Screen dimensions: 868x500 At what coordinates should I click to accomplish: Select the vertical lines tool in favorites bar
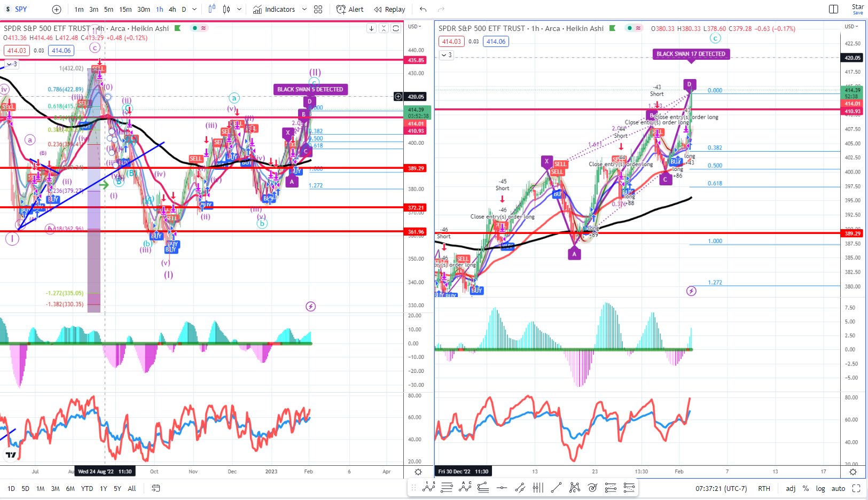coord(538,487)
